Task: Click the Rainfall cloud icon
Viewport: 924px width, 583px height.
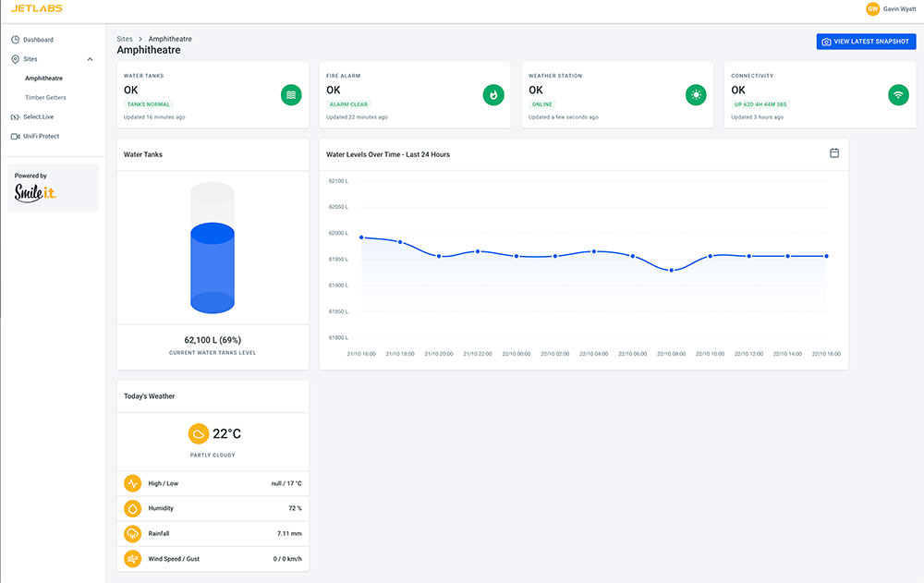Action: 132,533
